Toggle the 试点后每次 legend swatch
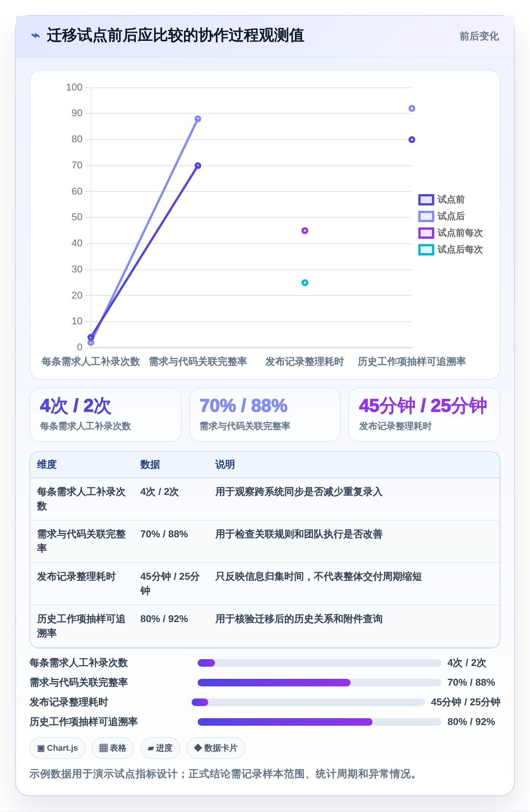Viewport: 530px width, 812px height. click(426, 250)
